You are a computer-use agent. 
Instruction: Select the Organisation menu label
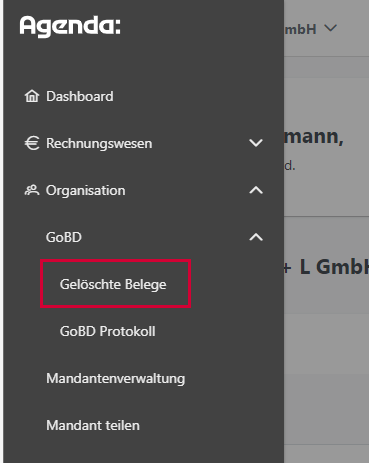coord(86,191)
